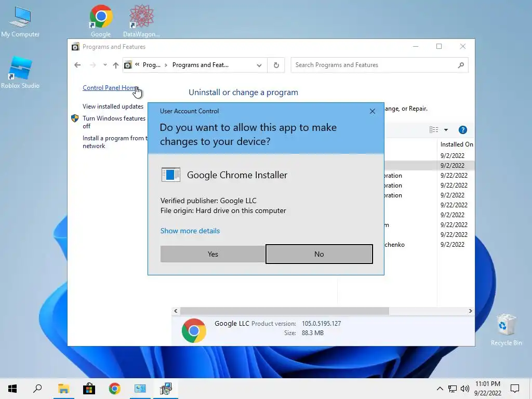
Task: Click product version 105.0.5195.127
Action: click(x=321, y=324)
